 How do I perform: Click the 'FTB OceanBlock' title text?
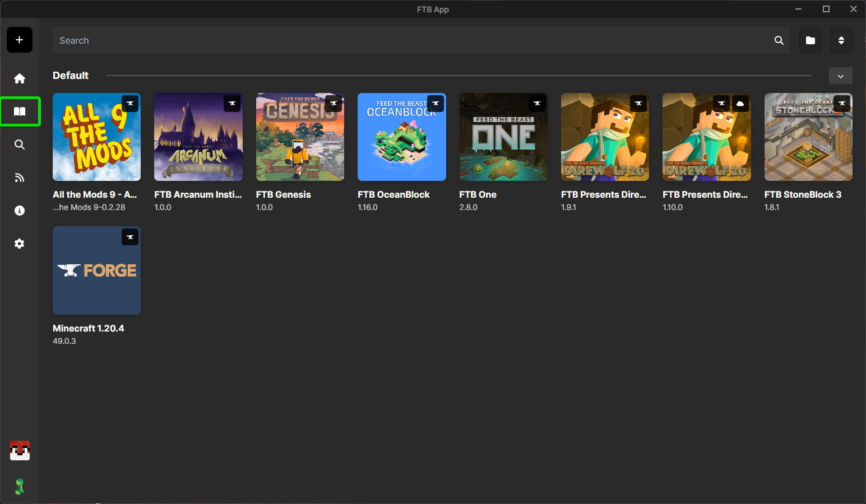pyautogui.click(x=393, y=194)
